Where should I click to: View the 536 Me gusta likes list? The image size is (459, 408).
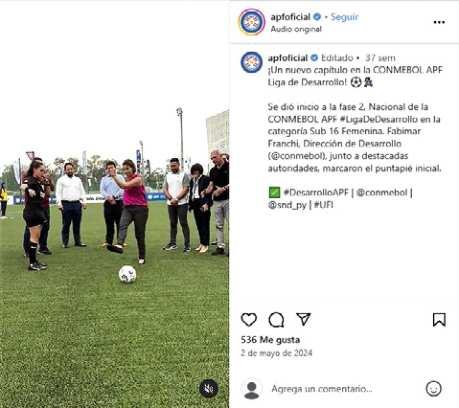[x=270, y=340]
